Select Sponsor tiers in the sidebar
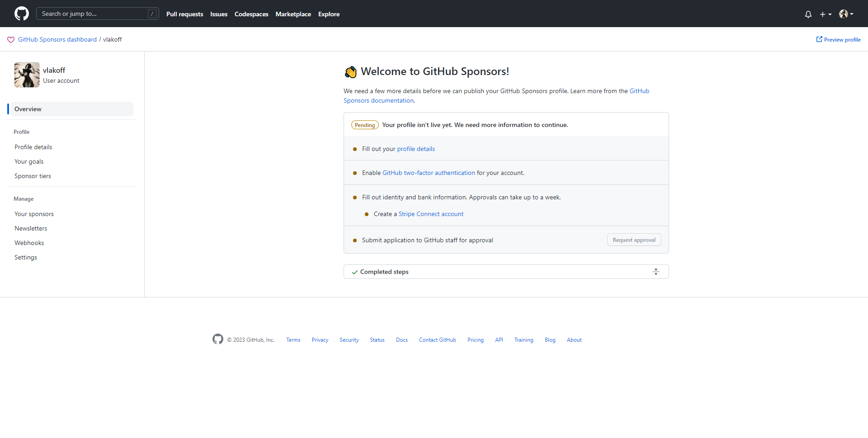This screenshot has width=868, height=438. point(33,176)
